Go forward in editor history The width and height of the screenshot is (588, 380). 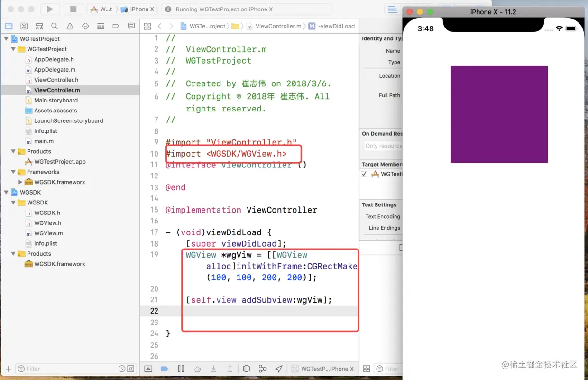[x=171, y=26]
